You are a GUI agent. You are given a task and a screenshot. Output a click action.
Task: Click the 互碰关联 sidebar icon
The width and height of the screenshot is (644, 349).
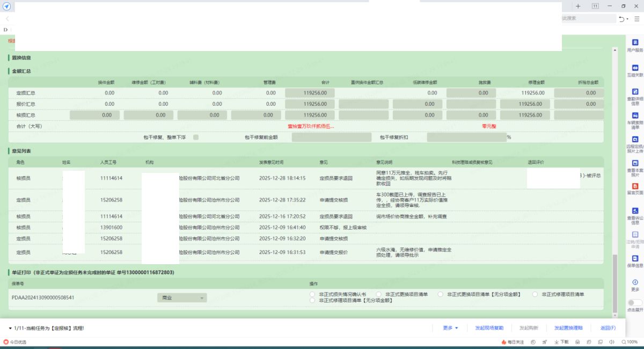pyautogui.click(x=635, y=68)
